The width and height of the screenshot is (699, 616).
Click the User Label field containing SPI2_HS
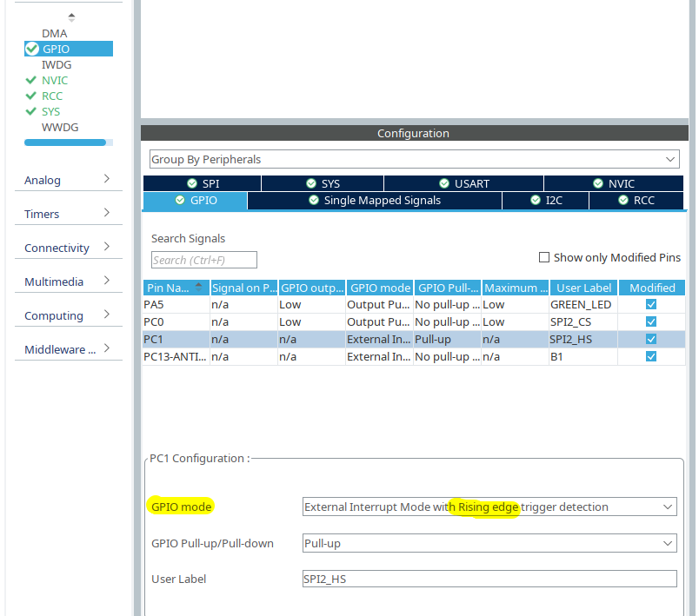(x=489, y=579)
